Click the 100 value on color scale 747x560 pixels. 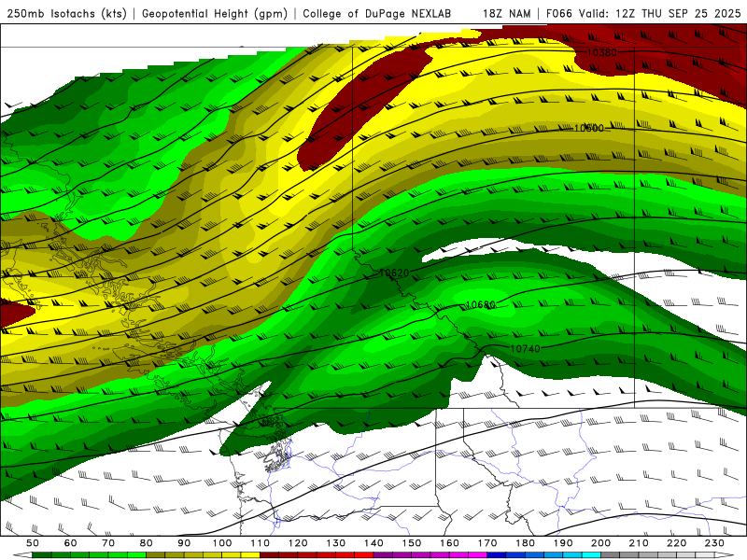tap(222, 543)
